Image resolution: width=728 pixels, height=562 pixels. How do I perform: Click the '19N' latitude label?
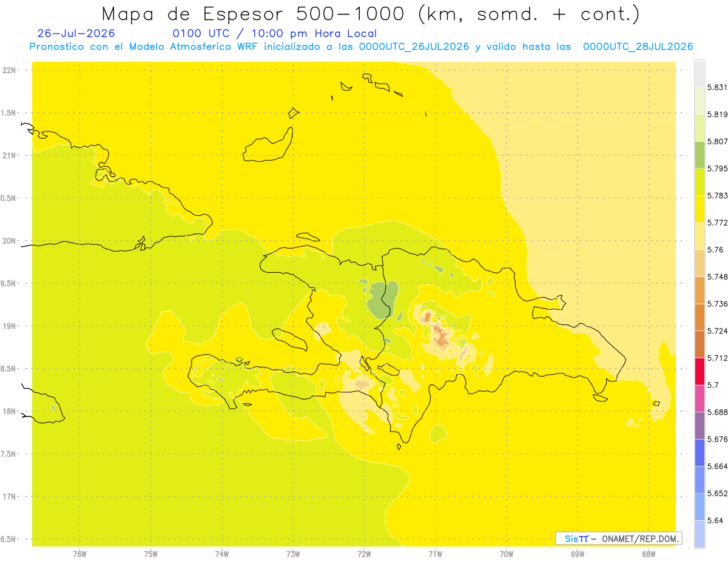(x=10, y=326)
